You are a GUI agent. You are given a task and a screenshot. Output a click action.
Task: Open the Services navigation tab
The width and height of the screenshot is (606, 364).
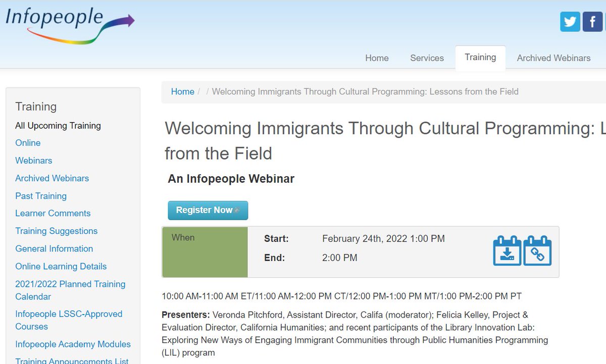(x=427, y=58)
